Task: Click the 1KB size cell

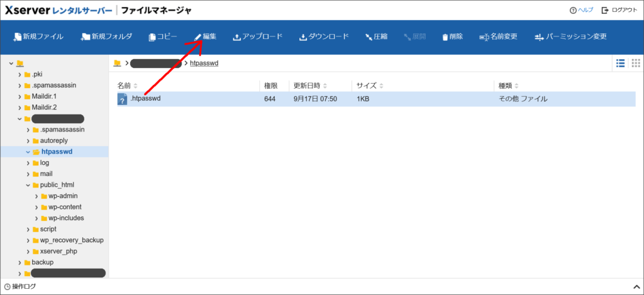Action: [x=363, y=99]
